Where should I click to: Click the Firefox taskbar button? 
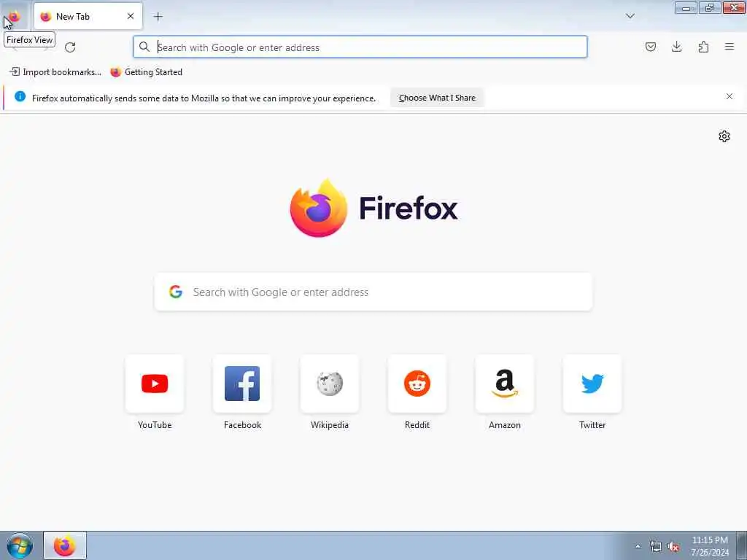(x=65, y=545)
